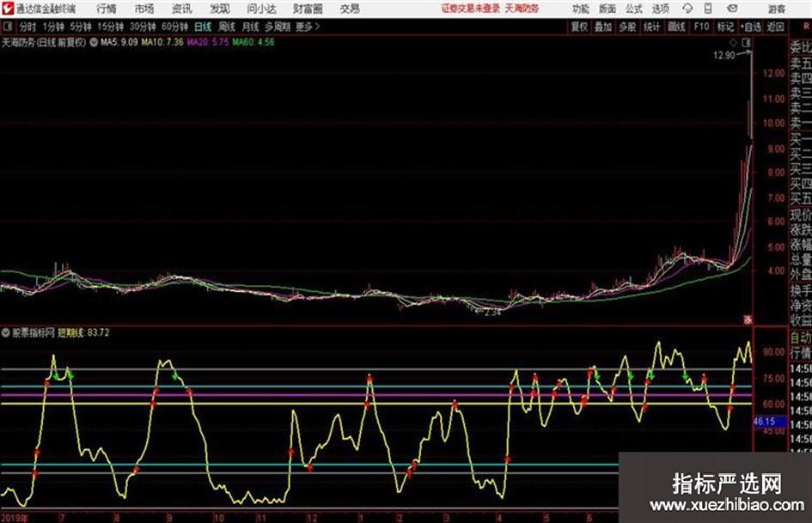
Task: Click the 叠加 overlay toolbar button
Action: coord(603,27)
